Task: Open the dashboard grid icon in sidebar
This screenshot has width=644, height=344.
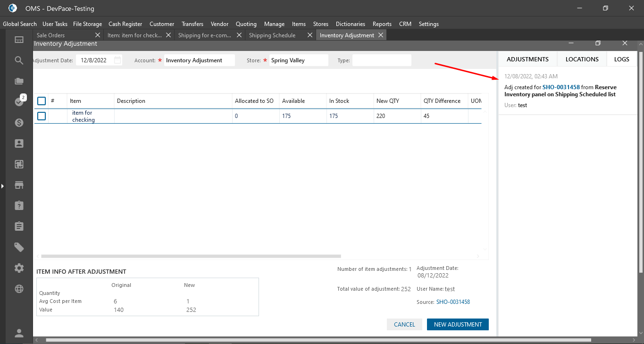Action: pos(19,40)
